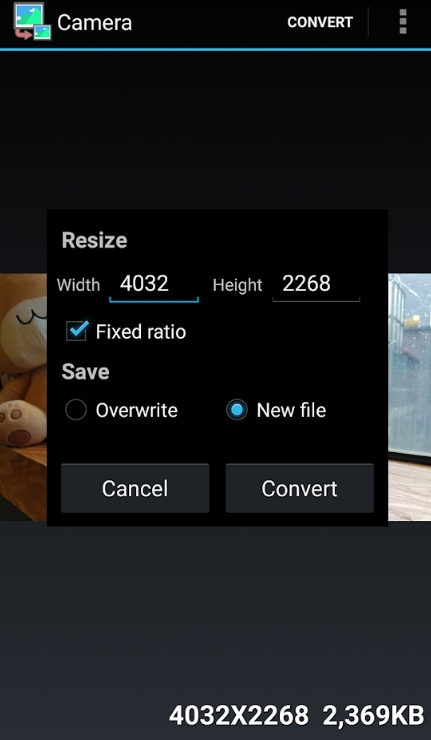Screen dimensions: 431x740
Task: Tap the Overwrite label text
Action: click(x=136, y=410)
